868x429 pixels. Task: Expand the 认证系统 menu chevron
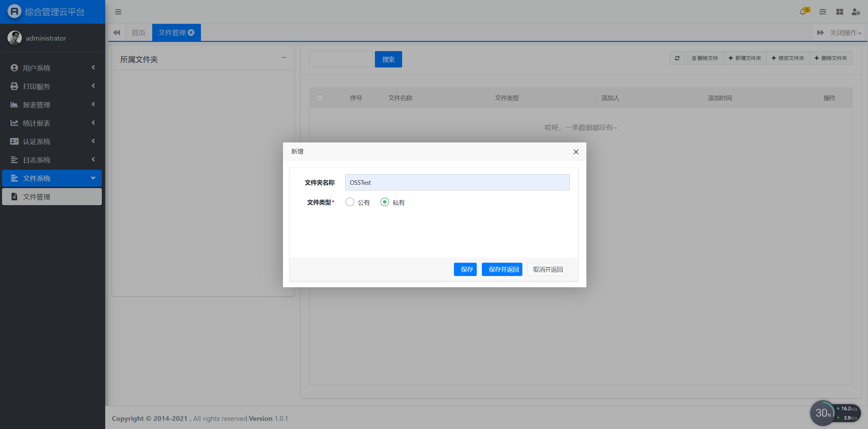pos(93,141)
